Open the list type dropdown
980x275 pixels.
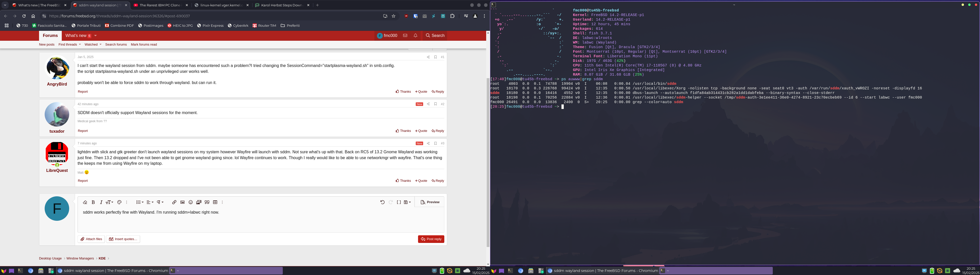140,202
